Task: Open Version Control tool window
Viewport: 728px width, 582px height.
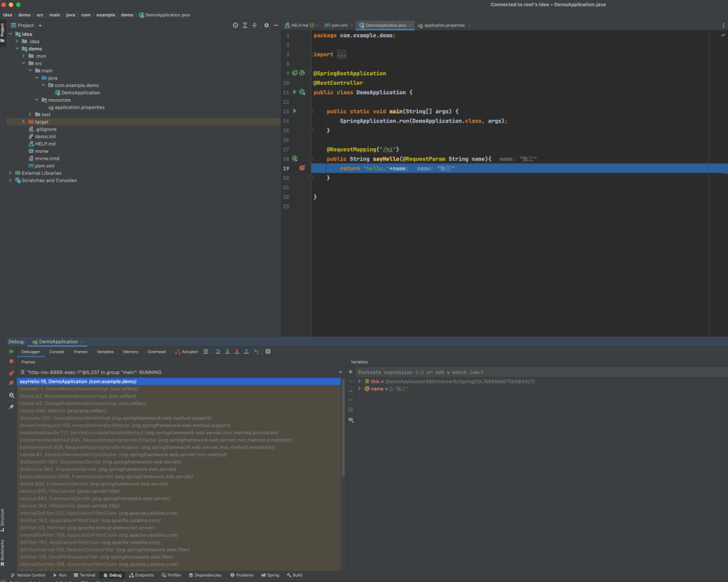Action: tap(28, 575)
